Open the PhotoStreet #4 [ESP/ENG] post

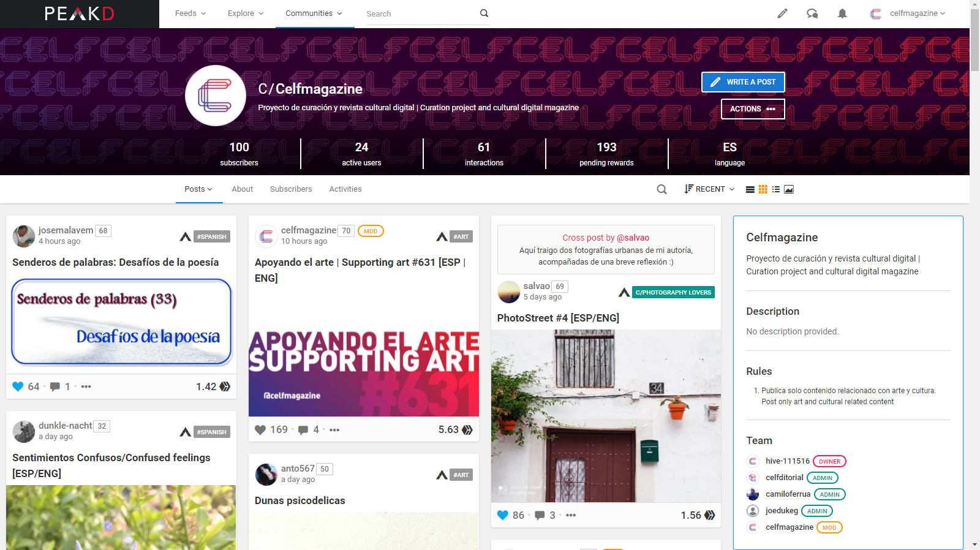click(x=558, y=318)
